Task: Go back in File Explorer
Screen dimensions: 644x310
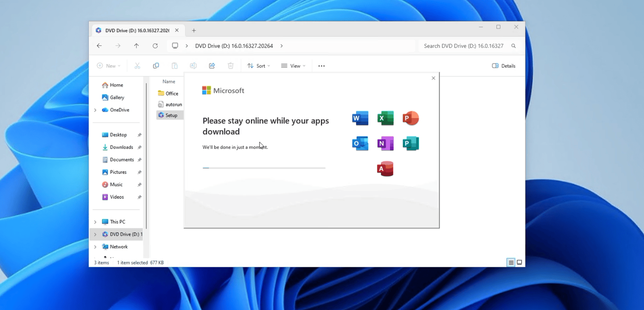Action: click(x=99, y=46)
